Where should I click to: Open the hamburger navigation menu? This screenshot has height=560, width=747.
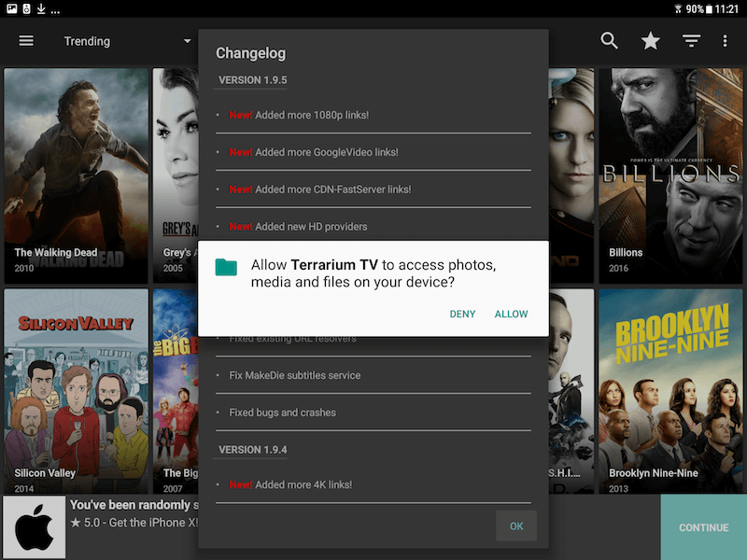click(26, 41)
